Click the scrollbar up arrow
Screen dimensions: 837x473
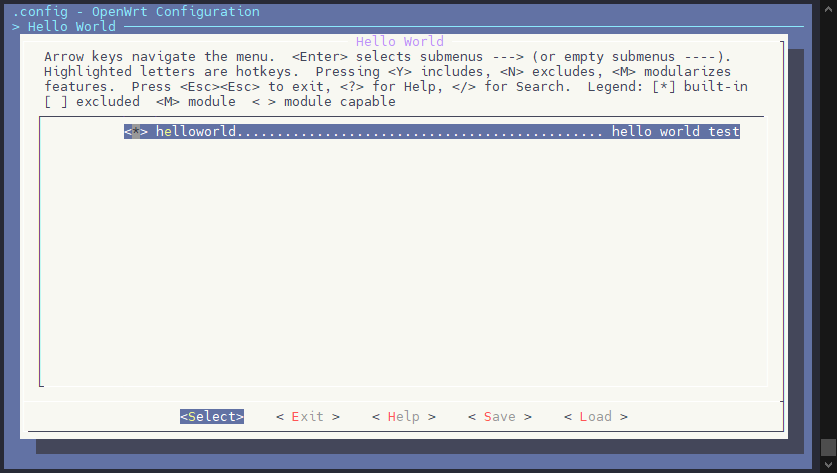pyautogui.click(x=828, y=9)
